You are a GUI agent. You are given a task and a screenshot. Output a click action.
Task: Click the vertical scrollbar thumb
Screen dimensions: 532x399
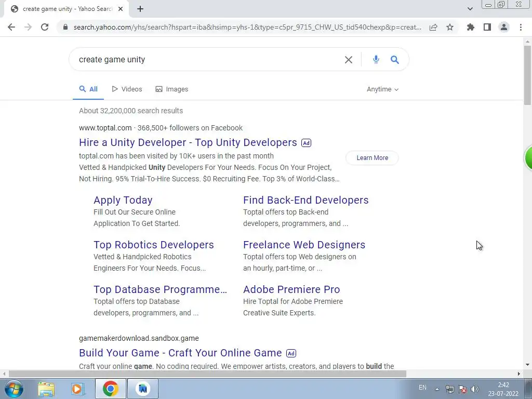click(x=527, y=75)
